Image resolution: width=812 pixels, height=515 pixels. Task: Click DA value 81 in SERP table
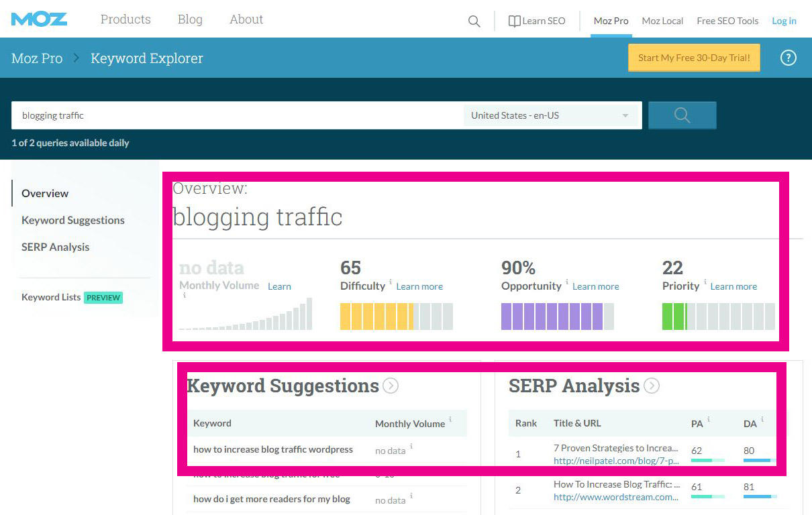click(x=749, y=488)
